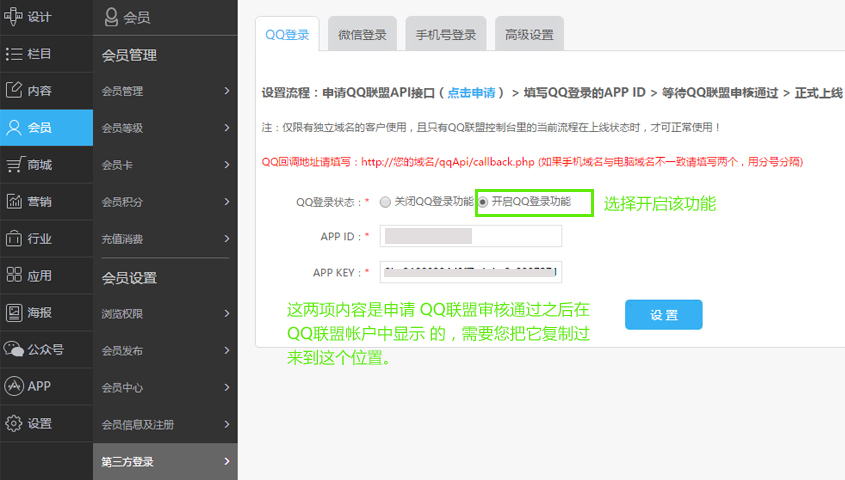845x480 pixels.
Task: Expand 会员积分 submenu arrow
Action: [x=227, y=201]
